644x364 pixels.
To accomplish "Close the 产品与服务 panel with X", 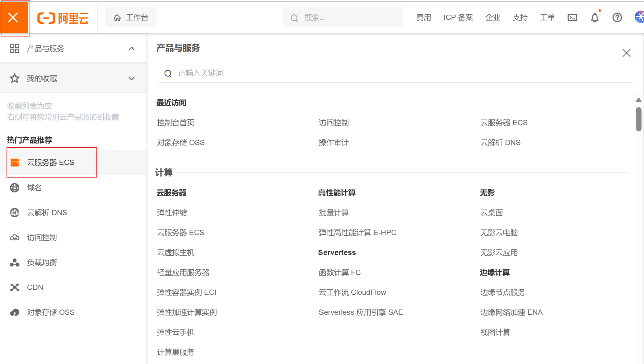I will coord(626,53).
